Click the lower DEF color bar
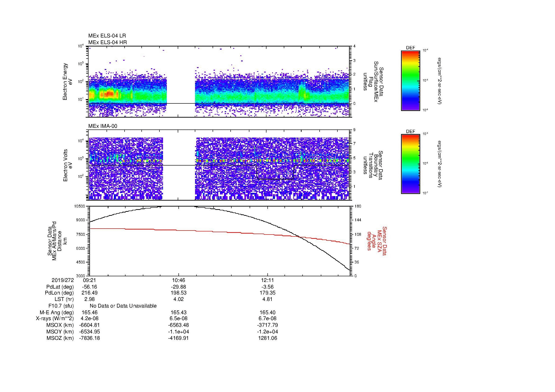The image size is (555, 392). (410, 164)
